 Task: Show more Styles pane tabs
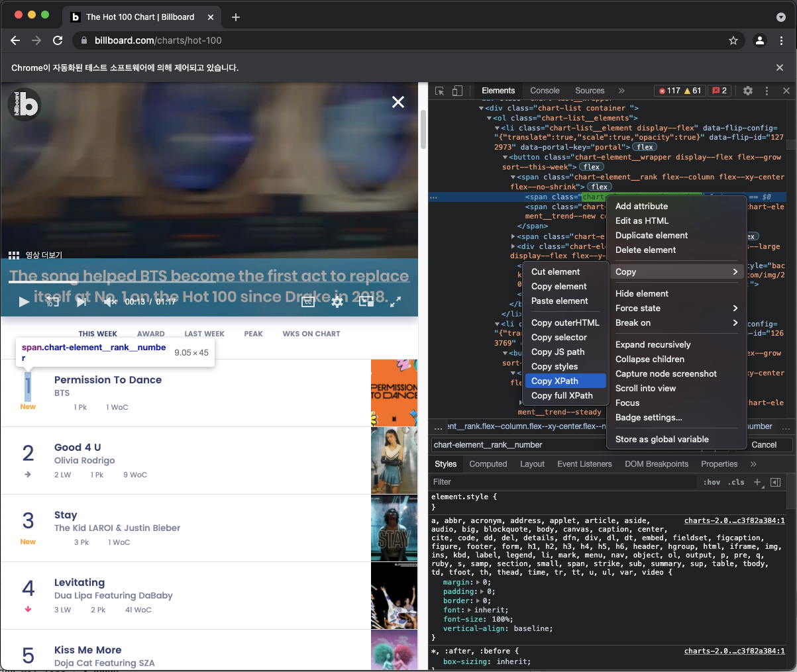coord(753,464)
